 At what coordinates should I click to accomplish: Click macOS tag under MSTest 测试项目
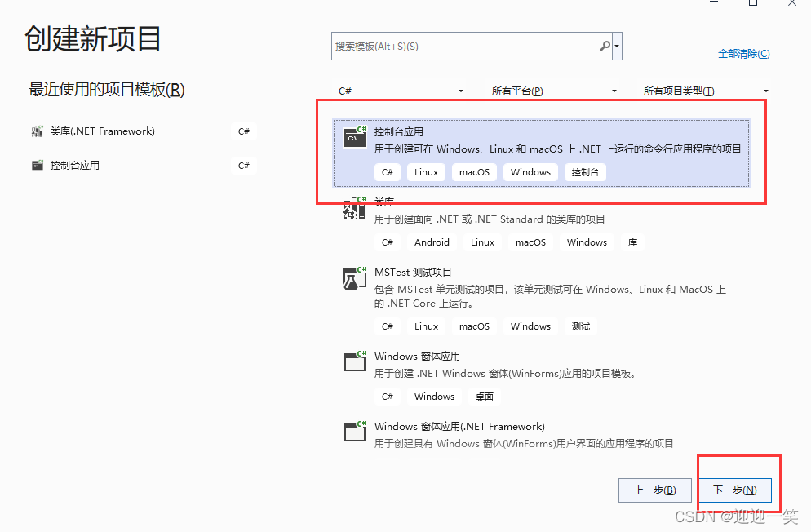click(474, 326)
